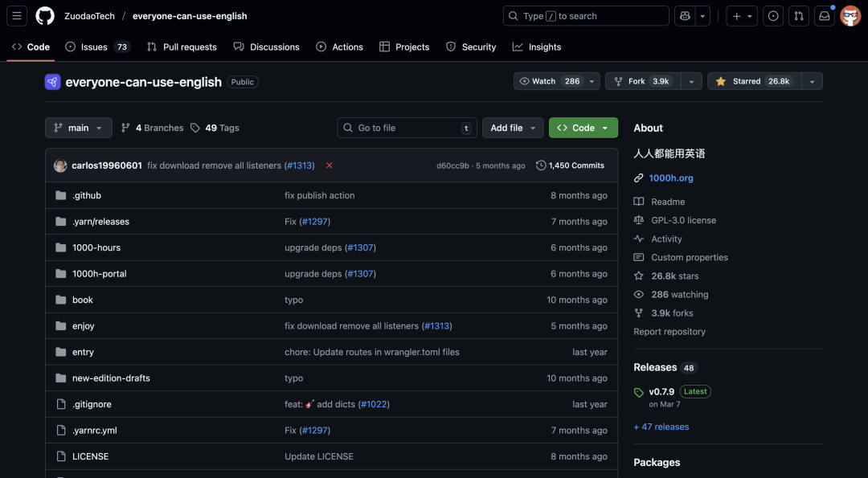Open the issues icon in top header
The width and height of the screenshot is (868, 478).
pyautogui.click(x=773, y=16)
